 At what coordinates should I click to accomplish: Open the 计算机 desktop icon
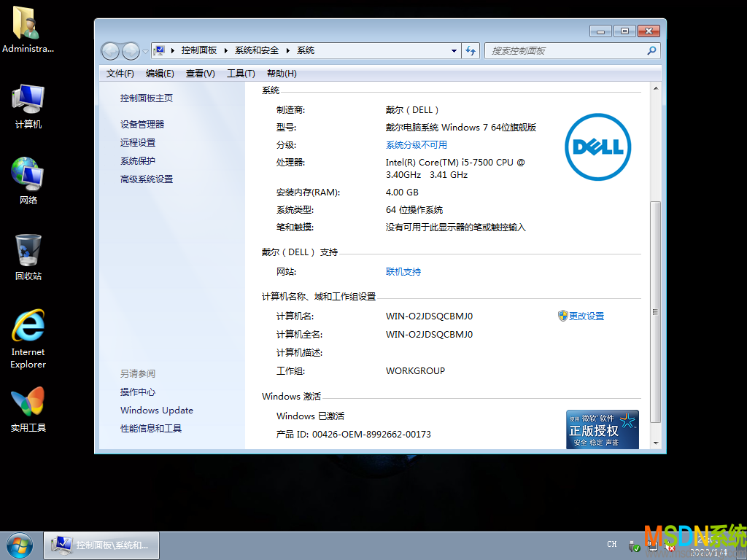click(28, 106)
